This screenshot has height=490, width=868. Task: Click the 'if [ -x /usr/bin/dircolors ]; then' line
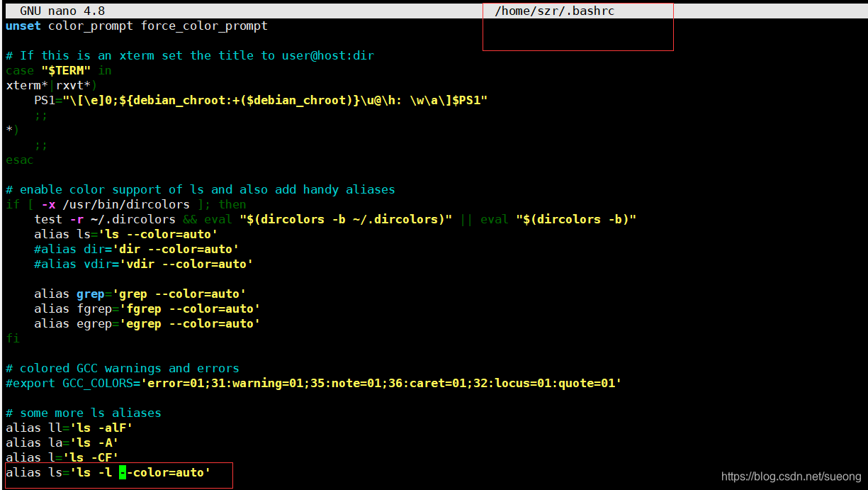coord(126,204)
